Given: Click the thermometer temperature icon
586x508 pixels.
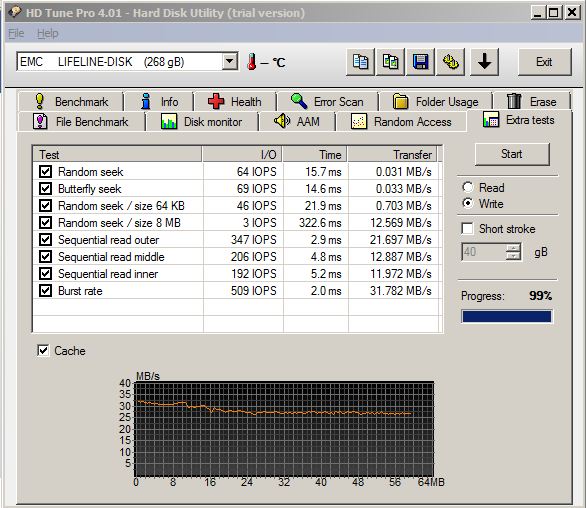Looking at the screenshot, I should point(252,62).
